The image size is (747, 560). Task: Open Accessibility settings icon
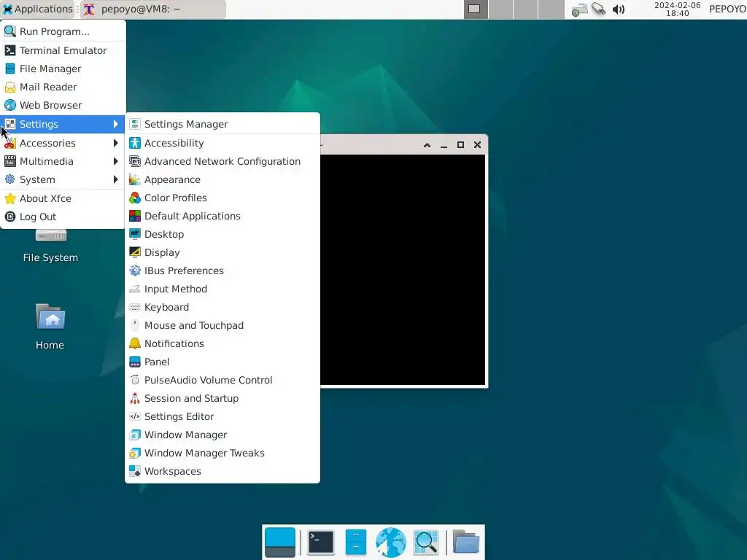pyautogui.click(x=135, y=143)
